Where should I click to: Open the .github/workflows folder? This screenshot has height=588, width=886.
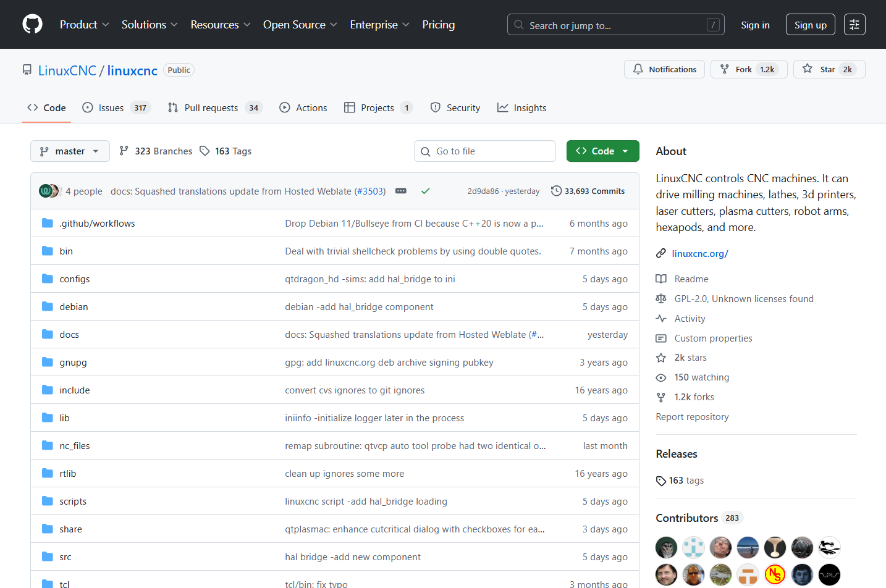point(98,224)
